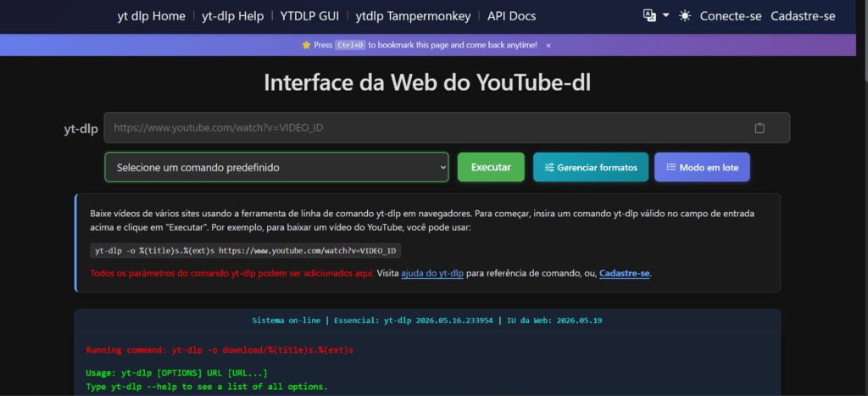The height and width of the screenshot is (396, 868).
Task: Click the green Executar button
Action: tap(491, 167)
